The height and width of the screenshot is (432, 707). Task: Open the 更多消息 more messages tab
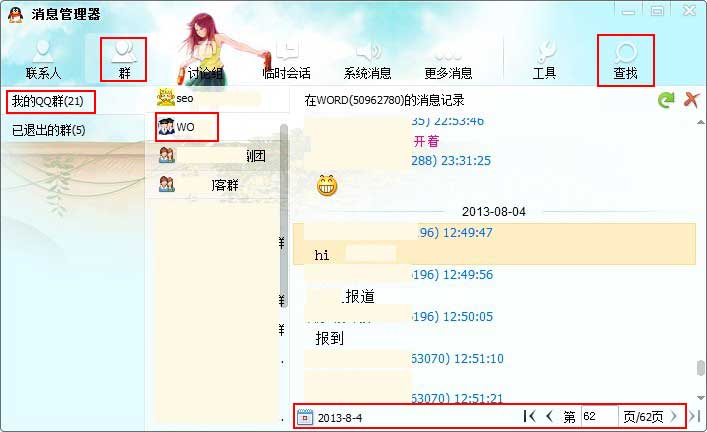coord(448,60)
